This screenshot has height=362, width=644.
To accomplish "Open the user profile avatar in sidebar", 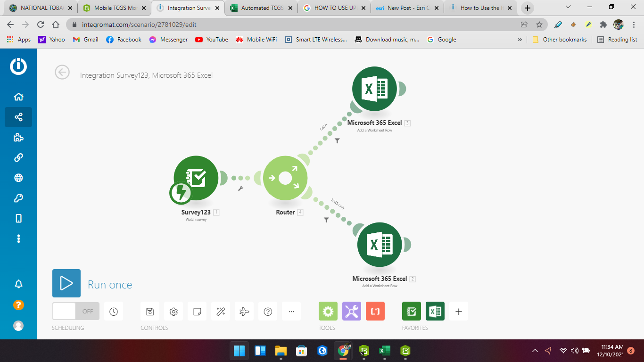I will [x=18, y=326].
